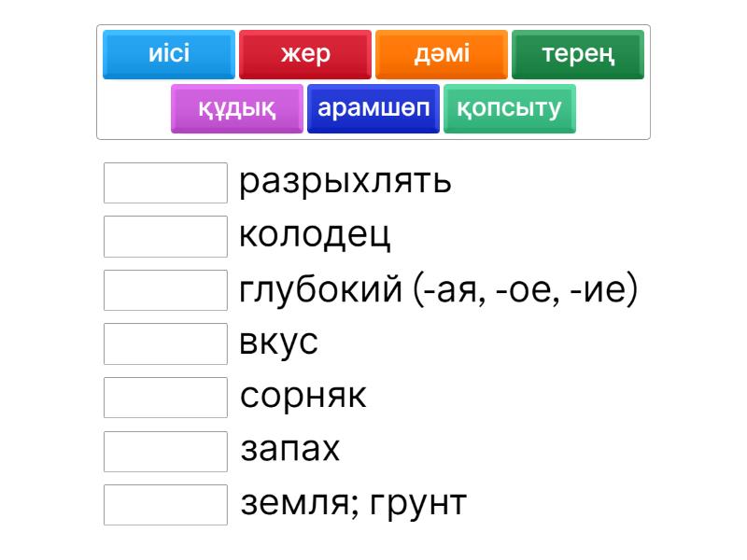
Task: Select the purple "құдық" word tile
Action: (x=237, y=108)
